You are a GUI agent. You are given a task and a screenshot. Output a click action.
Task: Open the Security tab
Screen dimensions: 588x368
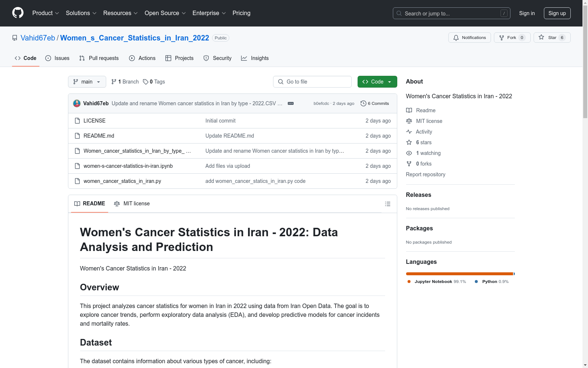pyautogui.click(x=218, y=58)
